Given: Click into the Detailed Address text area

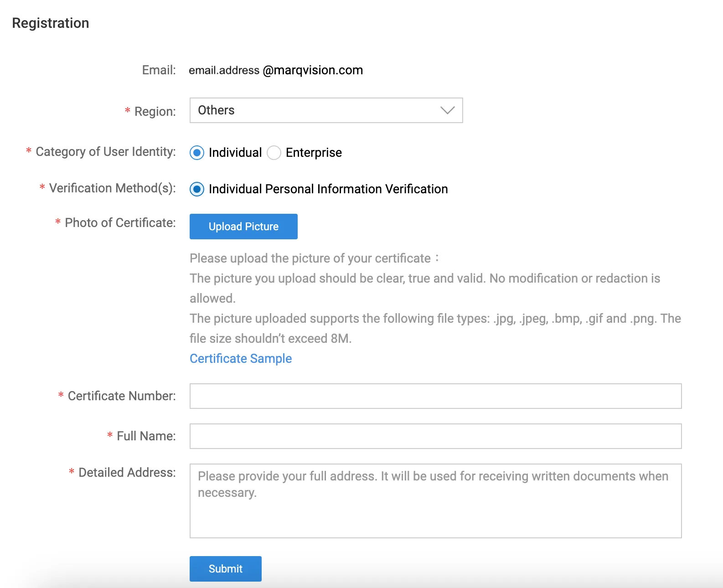Looking at the screenshot, I should pyautogui.click(x=435, y=501).
